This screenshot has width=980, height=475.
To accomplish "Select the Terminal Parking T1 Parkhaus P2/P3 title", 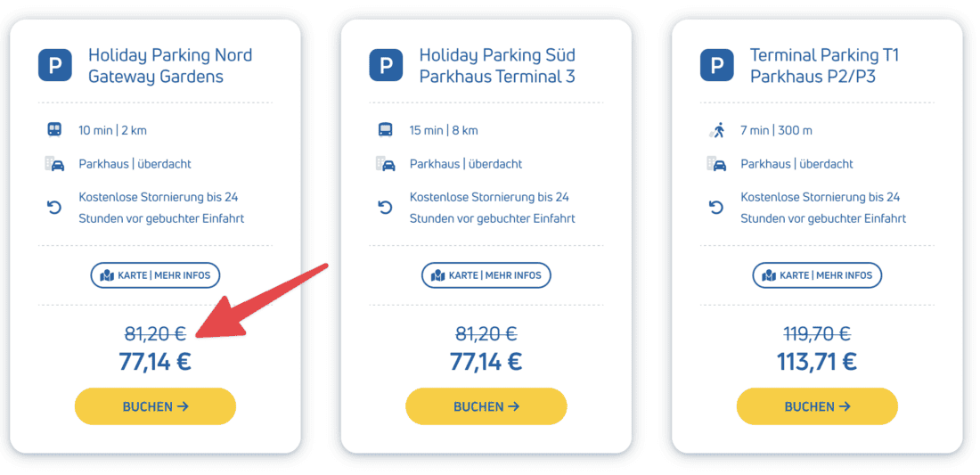I will 824,66.
